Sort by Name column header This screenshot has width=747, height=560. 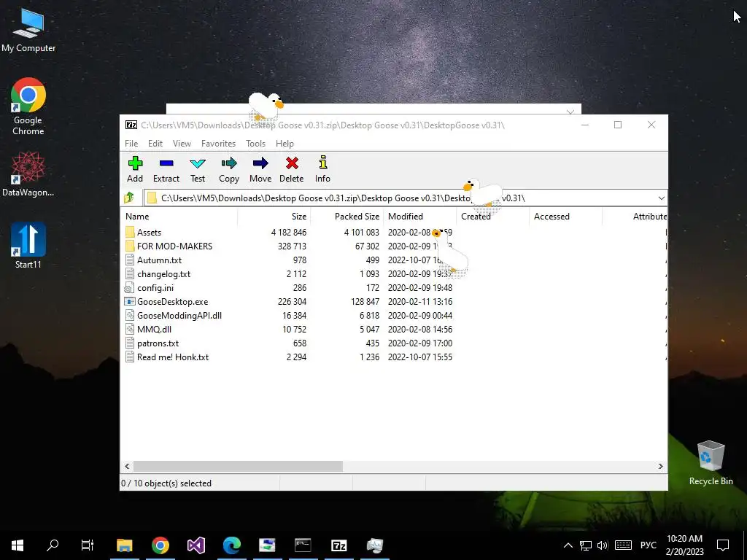pyautogui.click(x=179, y=216)
